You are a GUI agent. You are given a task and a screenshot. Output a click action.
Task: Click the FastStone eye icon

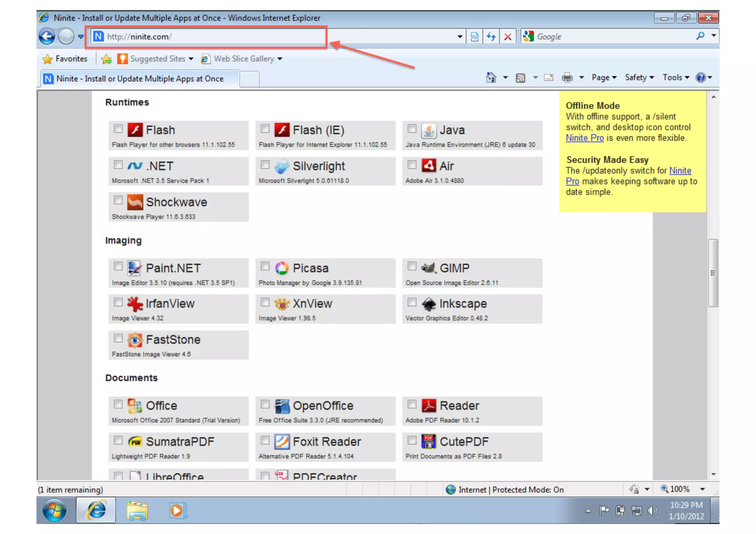click(135, 340)
